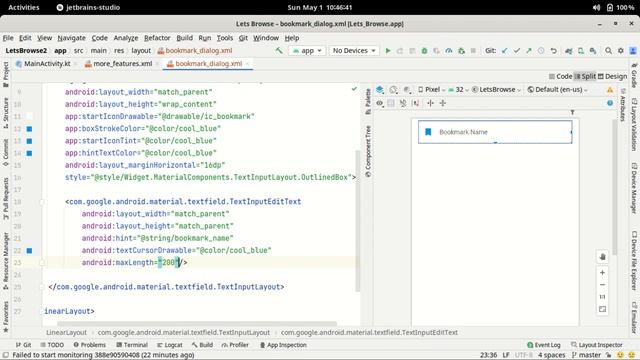Click the blue help icon in design toolbar
This screenshot has height=360, width=640.
[x=610, y=103]
